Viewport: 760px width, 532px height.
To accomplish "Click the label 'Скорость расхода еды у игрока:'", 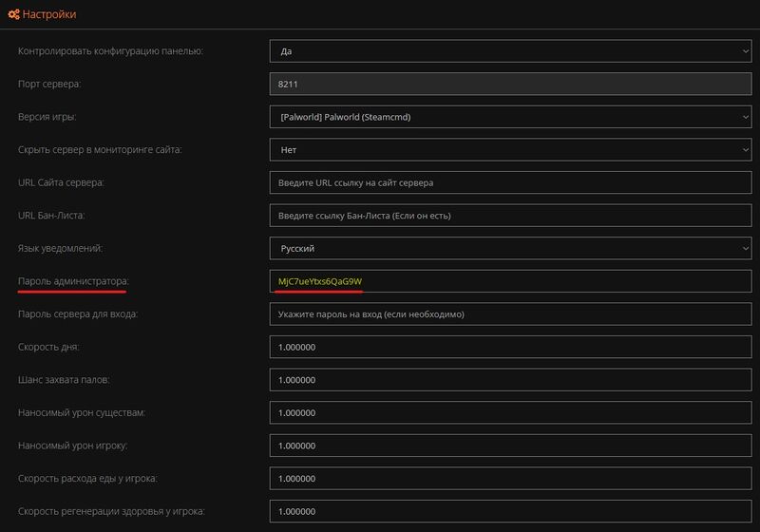I will (87, 479).
